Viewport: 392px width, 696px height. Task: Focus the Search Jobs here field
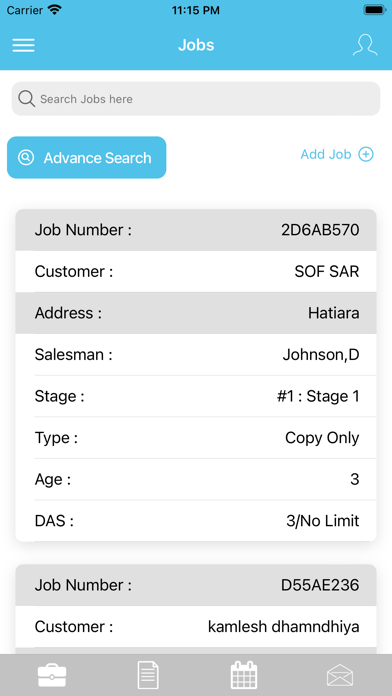[196, 99]
